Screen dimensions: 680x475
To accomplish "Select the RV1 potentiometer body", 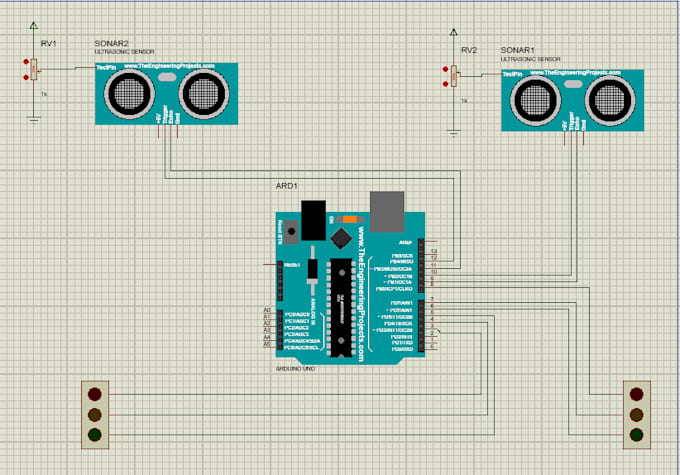I will click(x=34, y=69).
